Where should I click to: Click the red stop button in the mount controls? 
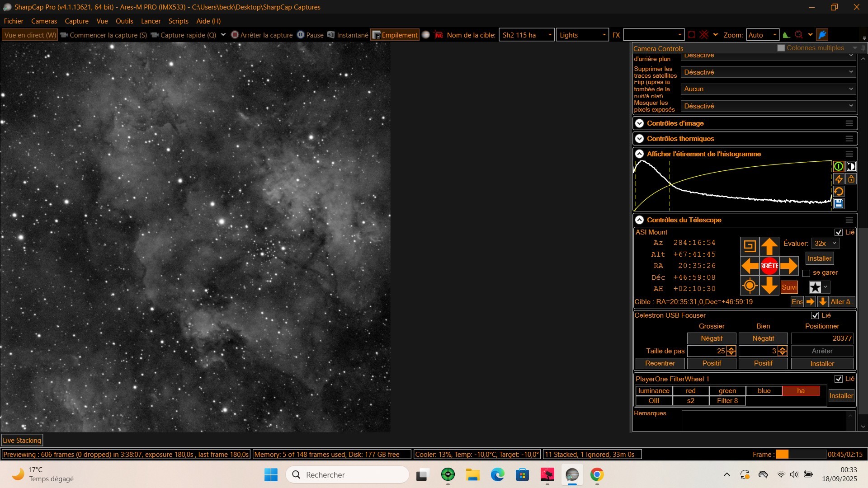tap(769, 266)
